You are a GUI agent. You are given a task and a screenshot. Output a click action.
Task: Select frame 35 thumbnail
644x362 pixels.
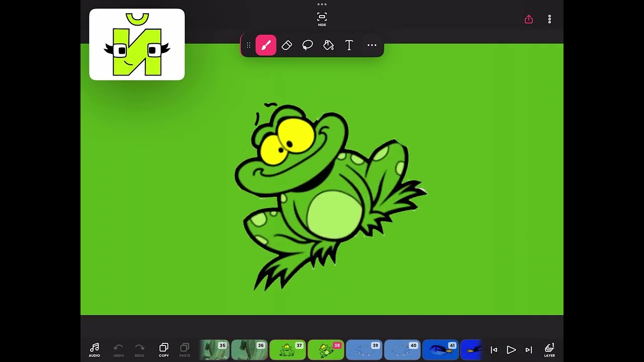point(215,350)
